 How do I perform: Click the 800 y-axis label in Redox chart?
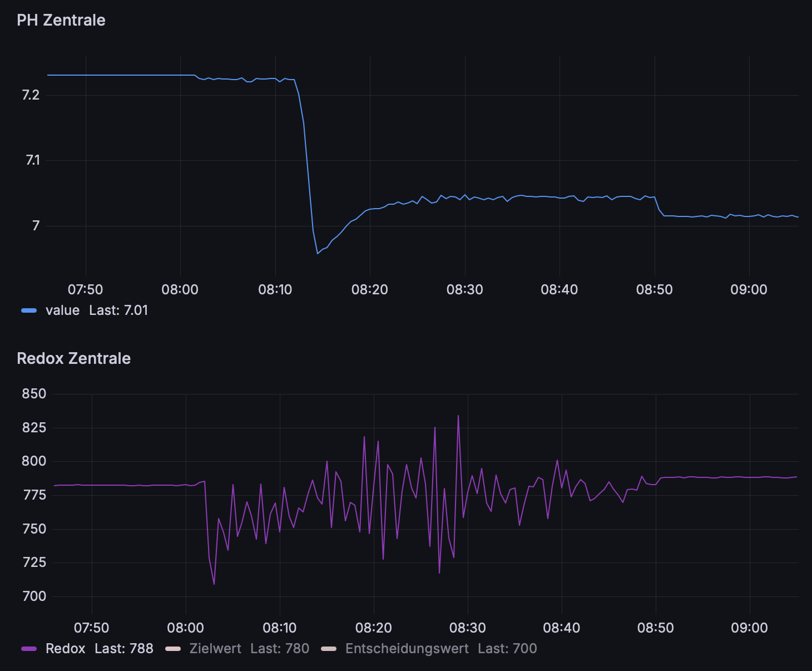point(34,461)
